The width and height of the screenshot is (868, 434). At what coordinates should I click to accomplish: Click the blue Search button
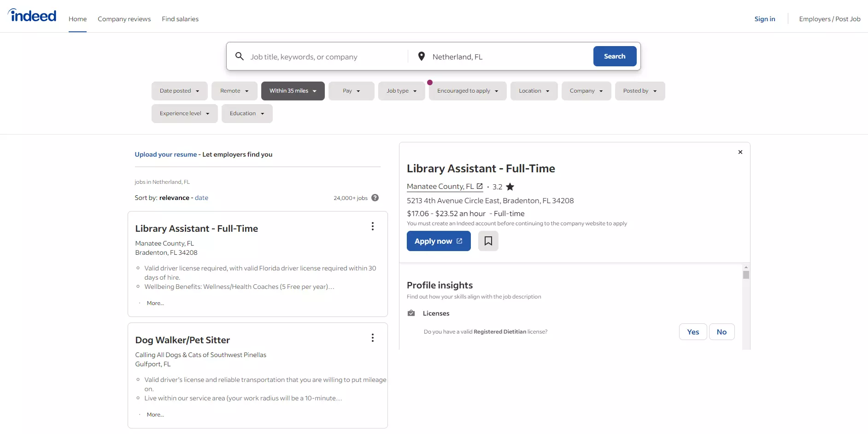615,56
